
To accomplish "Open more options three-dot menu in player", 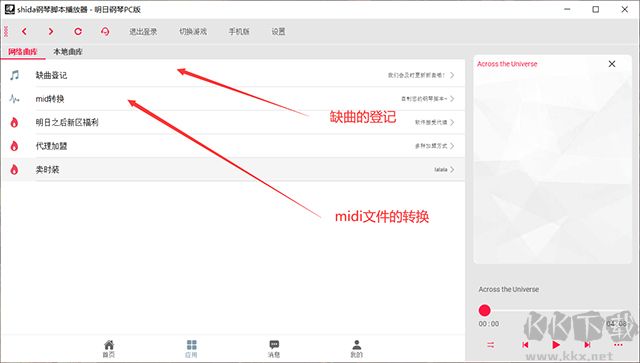I will 618,345.
